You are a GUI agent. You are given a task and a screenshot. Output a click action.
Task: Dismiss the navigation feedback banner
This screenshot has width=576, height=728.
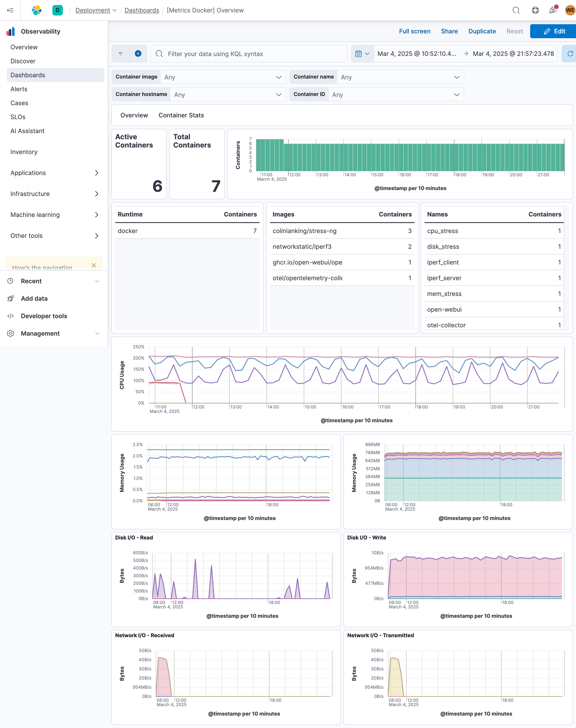pyautogui.click(x=94, y=266)
